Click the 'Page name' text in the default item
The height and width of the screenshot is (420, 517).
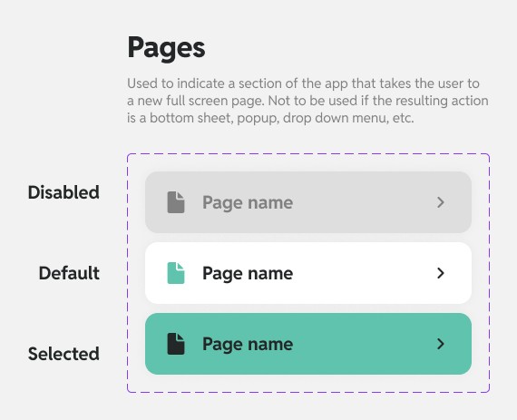pos(248,274)
